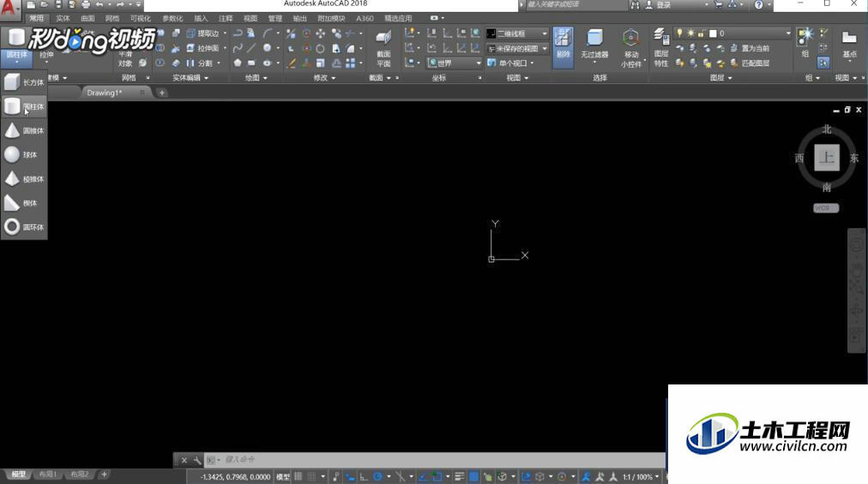Click the 上 (Top) face of ViewCube
Image resolution: width=868 pixels, height=484 pixels.
[x=827, y=158]
